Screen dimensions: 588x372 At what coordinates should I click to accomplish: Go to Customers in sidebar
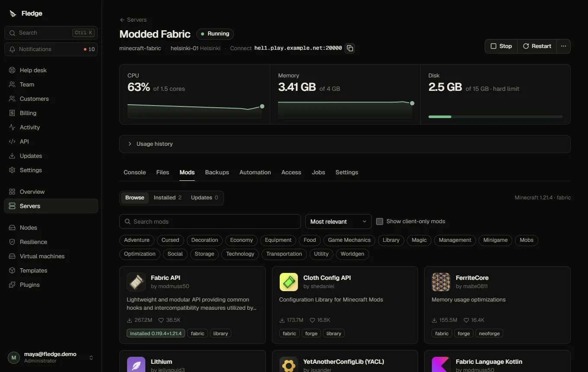pos(51,99)
